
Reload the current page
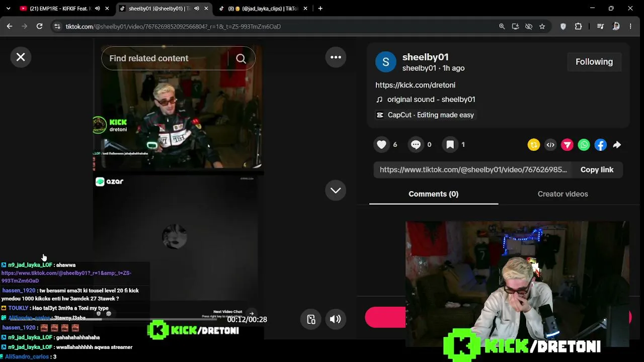tap(39, 27)
